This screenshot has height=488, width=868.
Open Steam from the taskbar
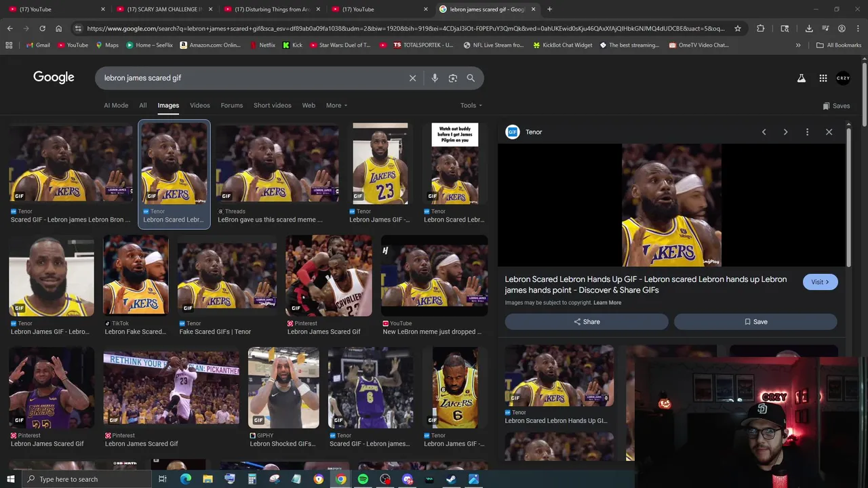point(451,479)
